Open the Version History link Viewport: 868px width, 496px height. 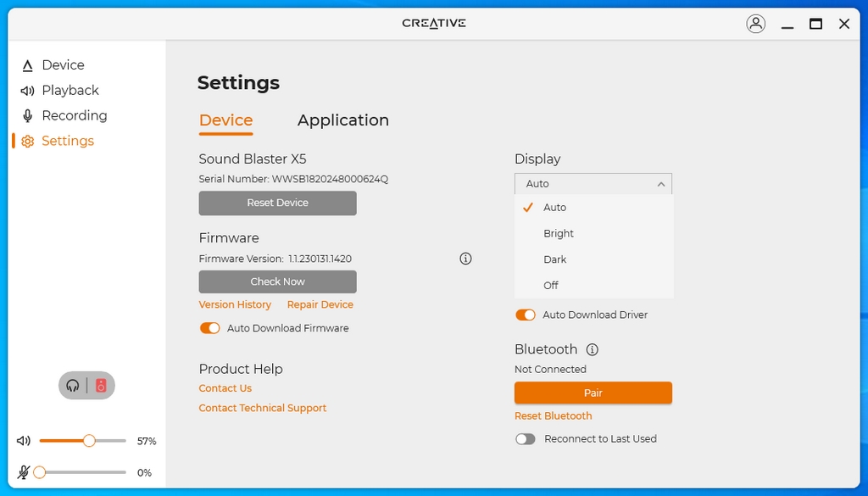(x=236, y=305)
